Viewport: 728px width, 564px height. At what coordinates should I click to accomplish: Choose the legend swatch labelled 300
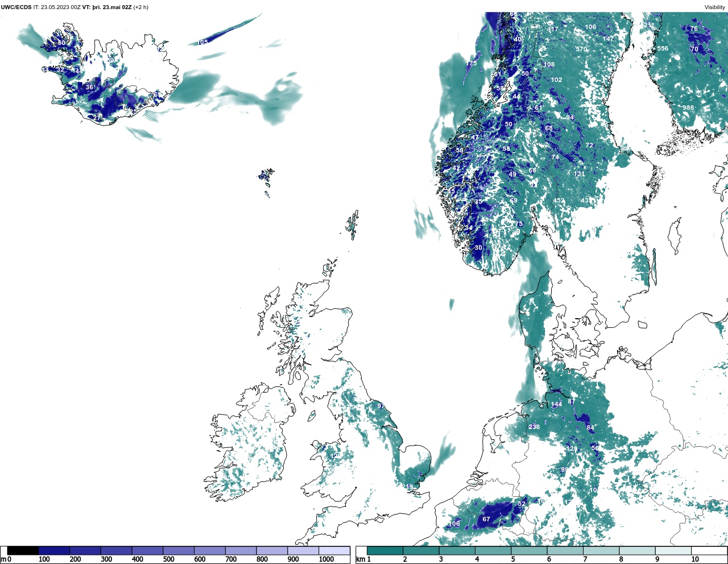(x=117, y=550)
